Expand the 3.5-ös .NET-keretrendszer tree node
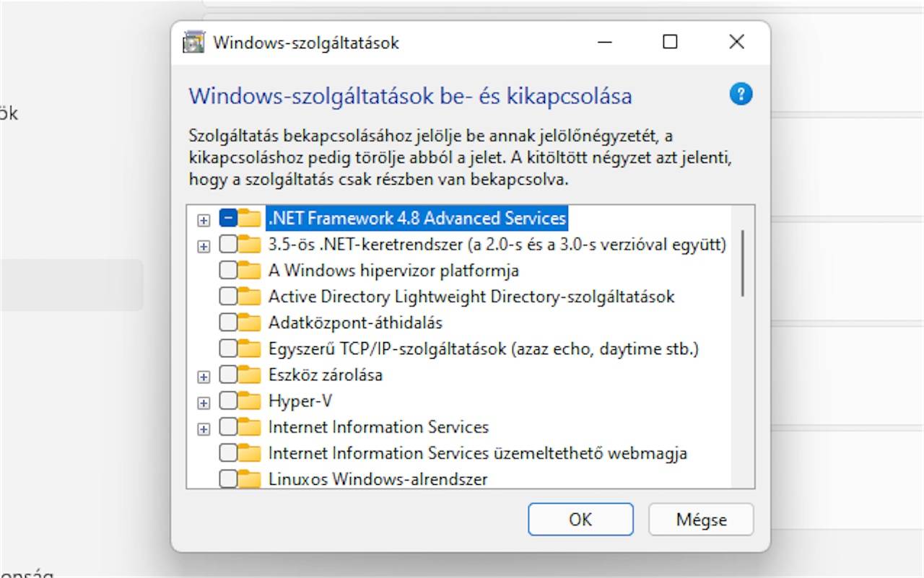924x578 pixels. tap(204, 245)
